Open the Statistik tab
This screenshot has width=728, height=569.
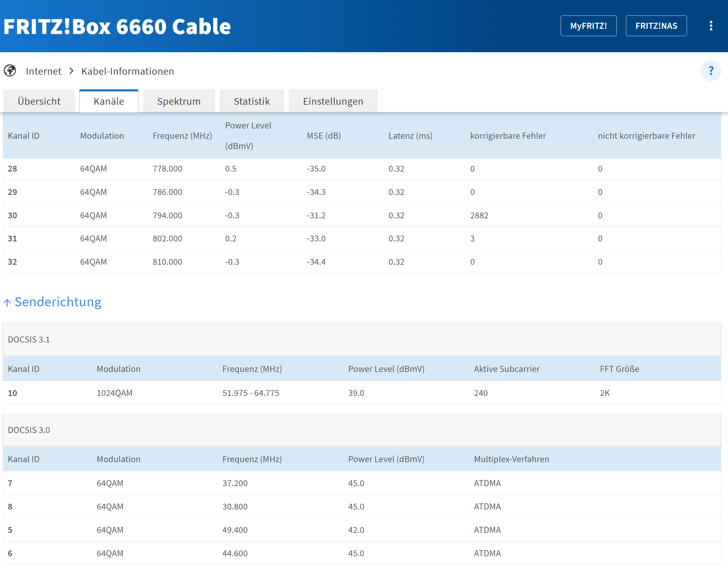tap(252, 101)
